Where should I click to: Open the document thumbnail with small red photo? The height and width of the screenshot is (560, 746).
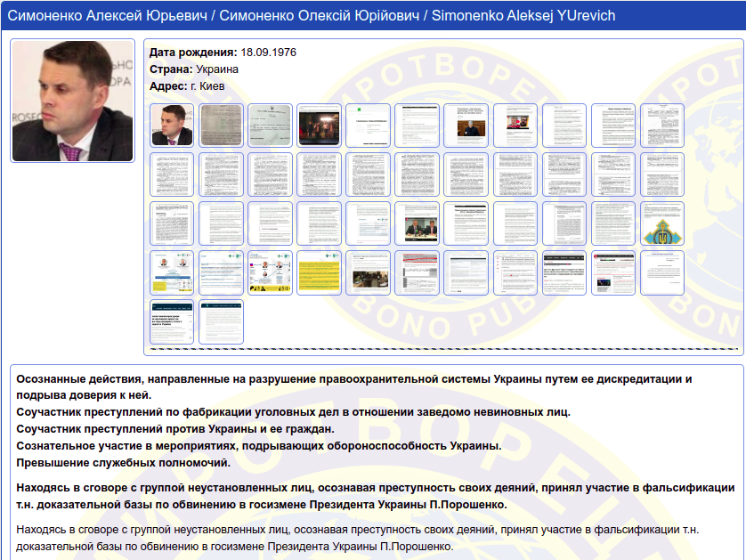point(515,125)
